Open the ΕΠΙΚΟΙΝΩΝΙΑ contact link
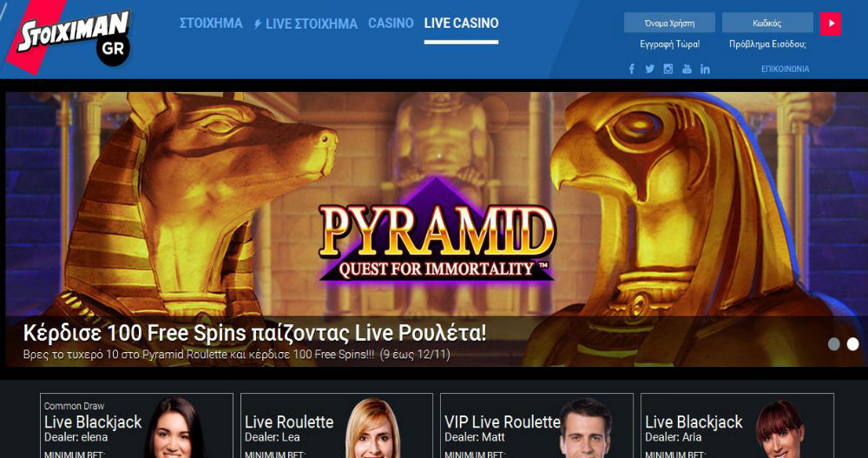This screenshot has height=458, width=868. (785, 69)
